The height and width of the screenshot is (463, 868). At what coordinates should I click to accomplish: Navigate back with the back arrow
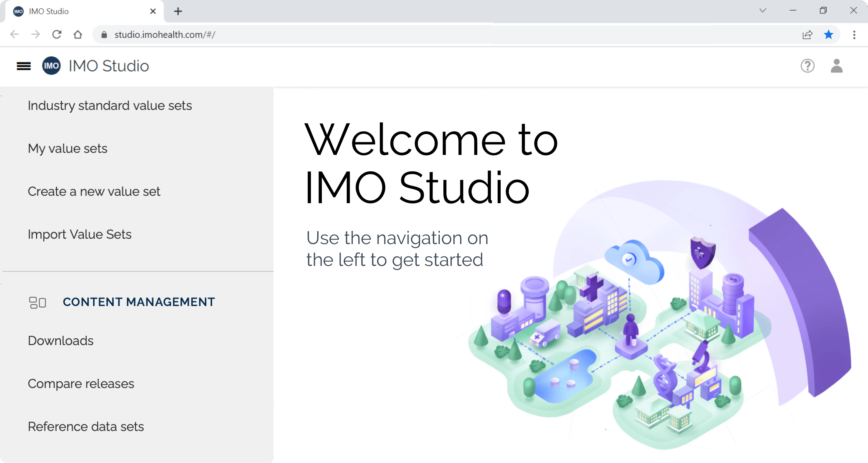pyautogui.click(x=14, y=34)
